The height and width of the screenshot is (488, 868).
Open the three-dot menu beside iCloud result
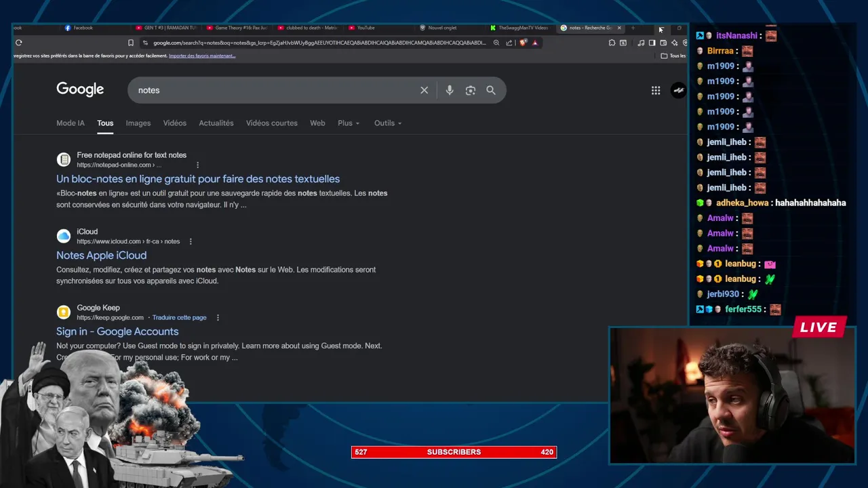191,241
